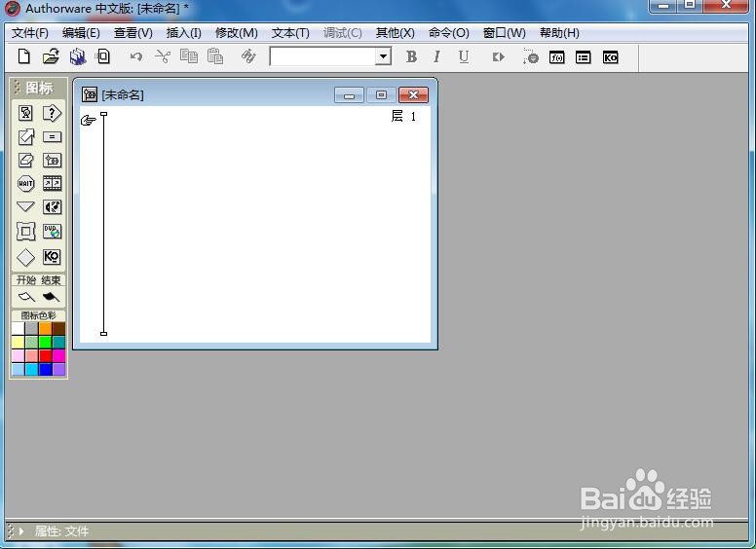Expand the 属性: 文件 properties panel
The width and height of the screenshot is (756, 549).
coord(21,531)
